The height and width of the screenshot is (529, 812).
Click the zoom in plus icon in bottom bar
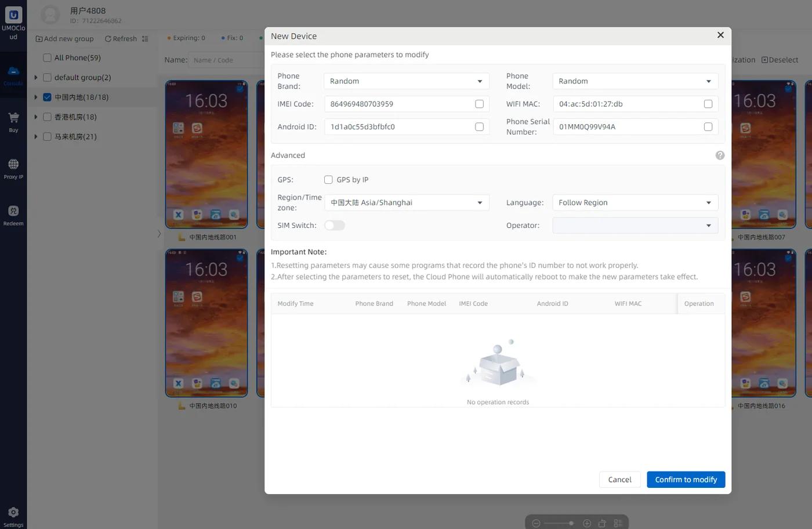587,523
